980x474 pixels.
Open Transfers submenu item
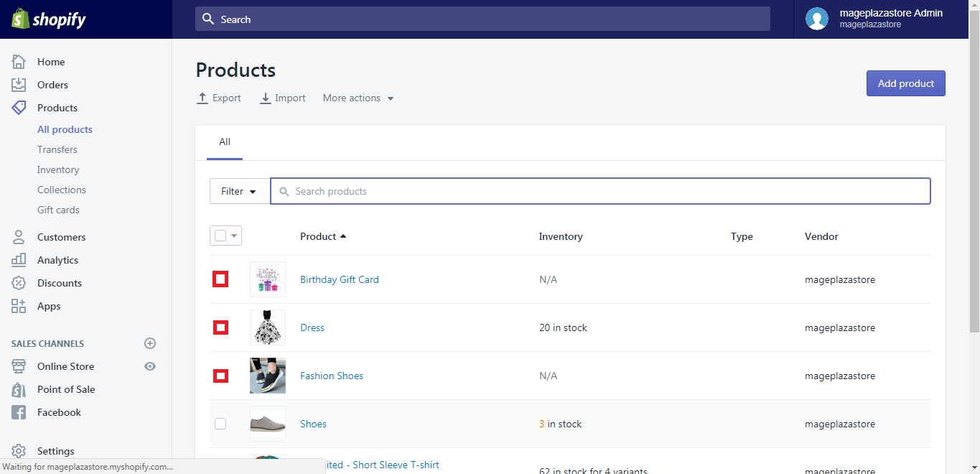pos(57,149)
